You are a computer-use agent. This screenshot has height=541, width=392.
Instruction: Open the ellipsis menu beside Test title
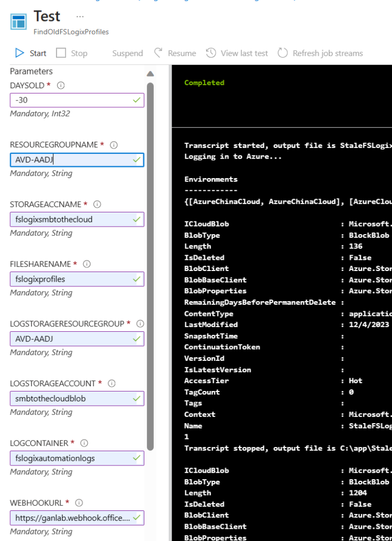click(80, 16)
